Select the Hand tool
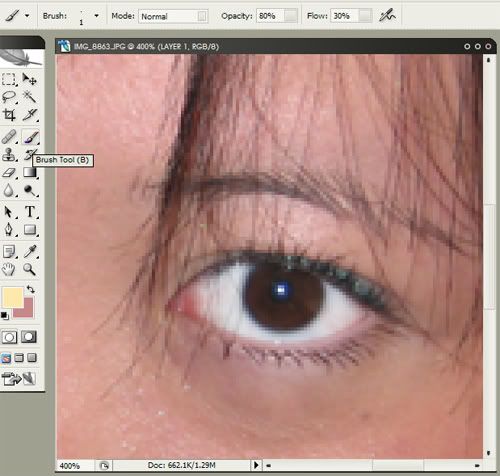Image resolution: width=500 pixels, height=476 pixels. (9, 269)
